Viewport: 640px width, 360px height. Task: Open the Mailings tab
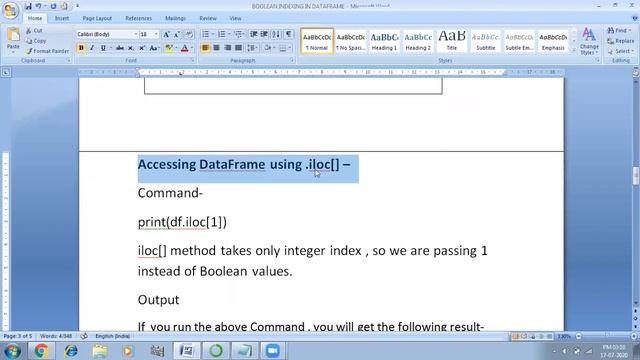tap(176, 18)
